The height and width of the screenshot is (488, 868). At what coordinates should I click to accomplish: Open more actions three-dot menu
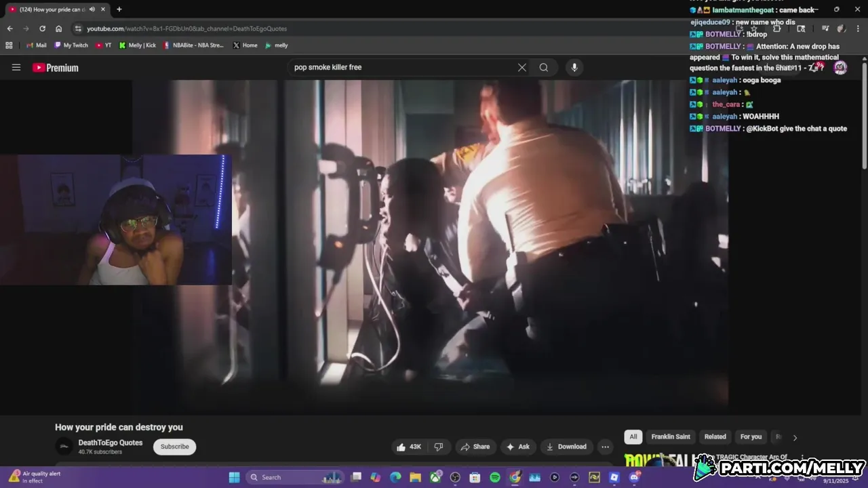pyautogui.click(x=605, y=447)
